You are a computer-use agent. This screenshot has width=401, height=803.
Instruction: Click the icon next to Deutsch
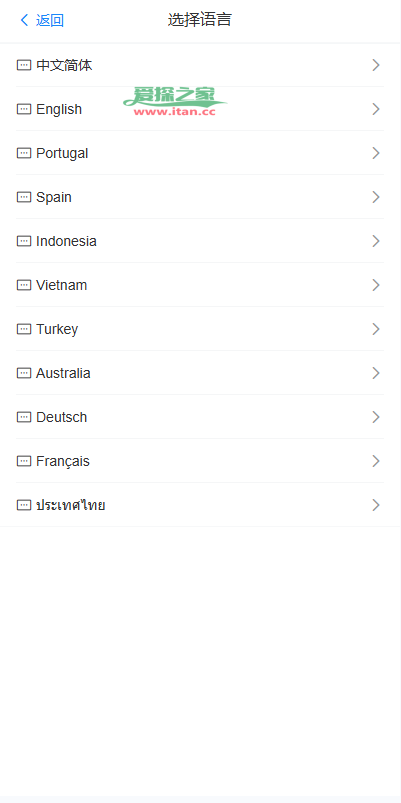(24, 417)
